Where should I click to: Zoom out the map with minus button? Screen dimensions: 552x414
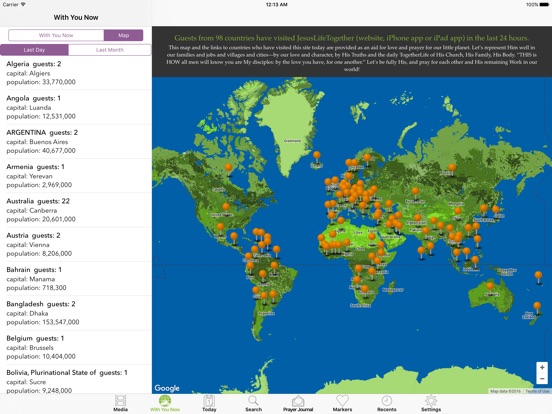click(x=542, y=379)
